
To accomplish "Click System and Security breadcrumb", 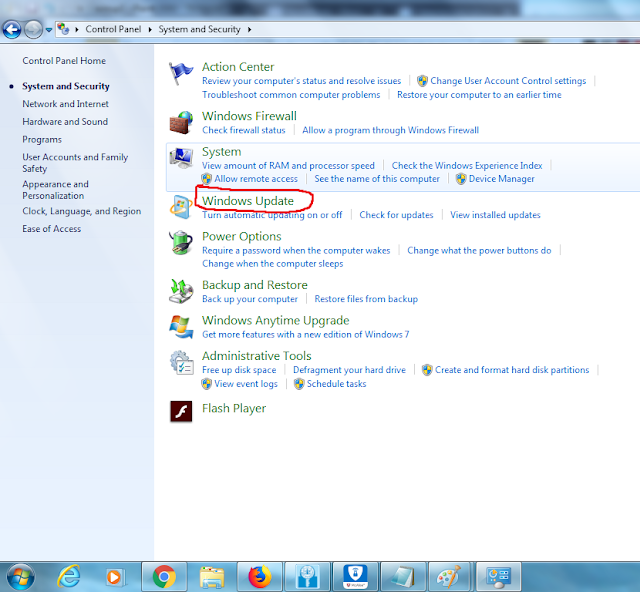I will 199,29.
